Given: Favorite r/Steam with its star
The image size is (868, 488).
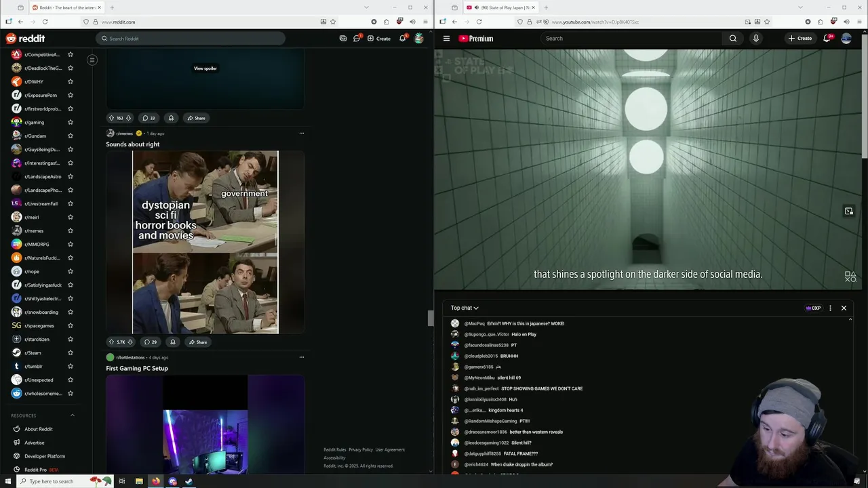Looking at the screenshot, I should pyautogui.click(x=71, y=352).
